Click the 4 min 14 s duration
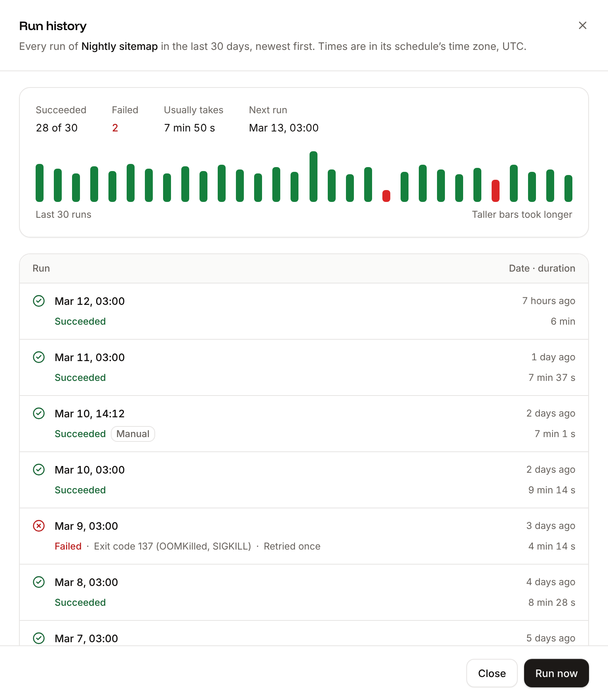Screen dimensions: 608x700 pyautogui.click(x=552, y=546)
